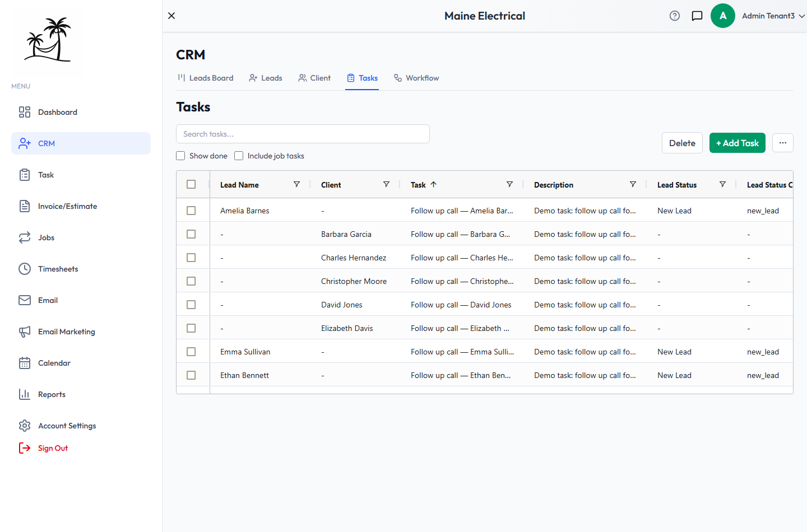Open Reports in the sidebar
The image size is (807, 532).
pyautogui.click(x=81, y=394)
